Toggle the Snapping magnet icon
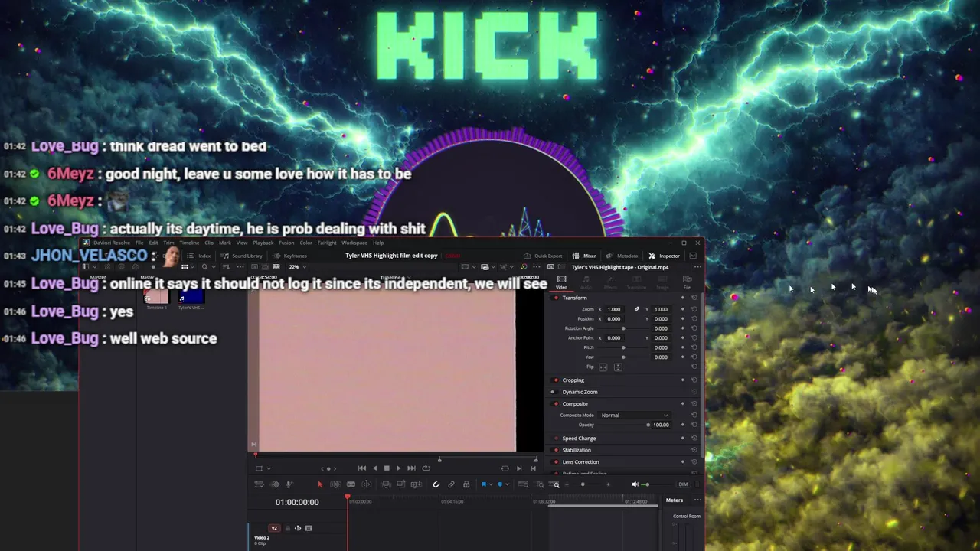The image size is (980, 551). point(436,484)
